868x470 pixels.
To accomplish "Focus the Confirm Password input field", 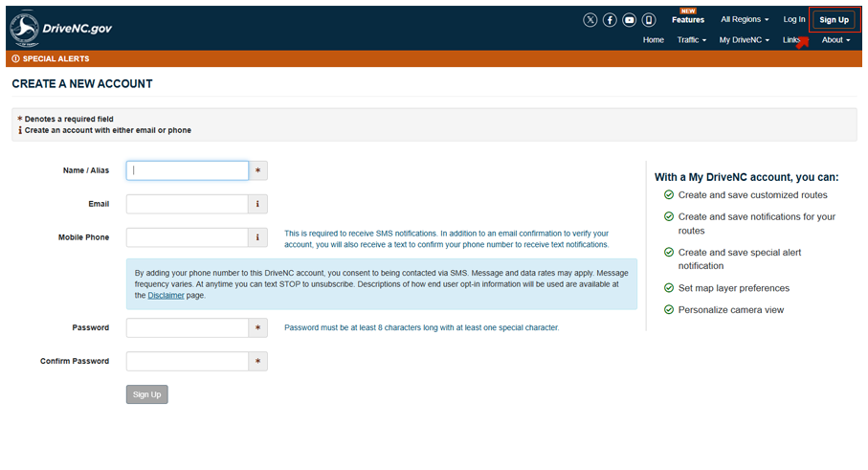I will (x=188, y=361).
